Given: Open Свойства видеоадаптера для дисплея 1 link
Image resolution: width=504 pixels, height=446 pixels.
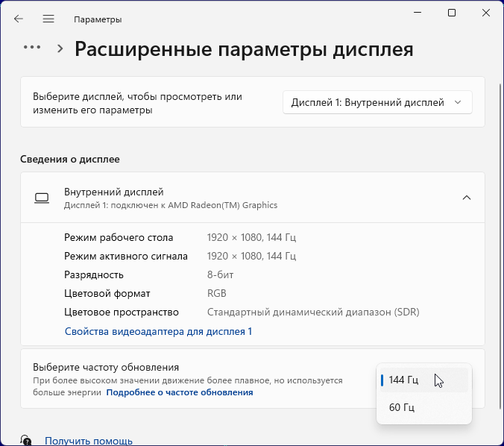Looking at the screenshot, I should click(158, 331).
